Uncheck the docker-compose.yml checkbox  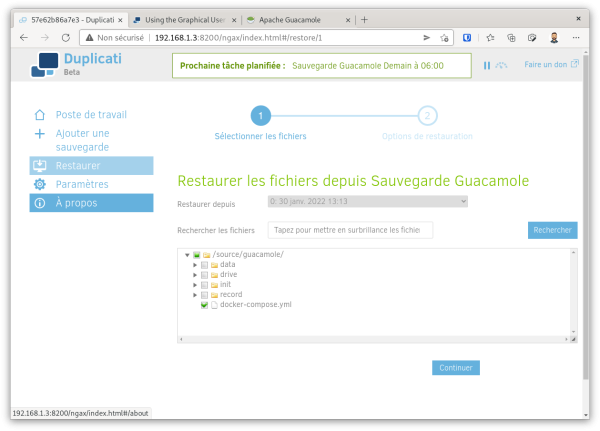click(205, 305)
